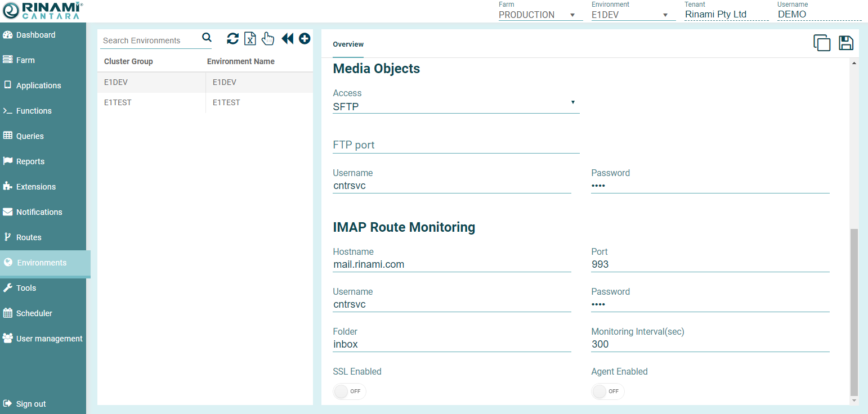Save environment with floppy disk icon
This screenshot has height=414, width=868.
pos(846,43)
